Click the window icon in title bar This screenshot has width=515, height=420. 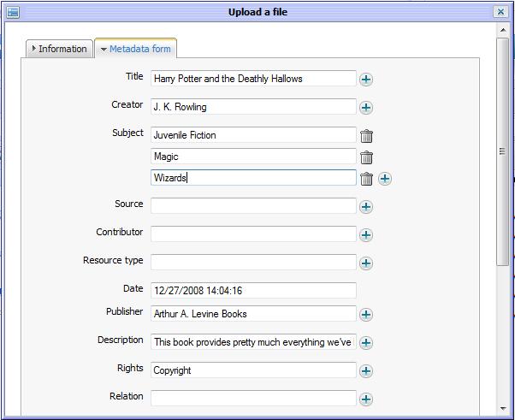(13, 12)
